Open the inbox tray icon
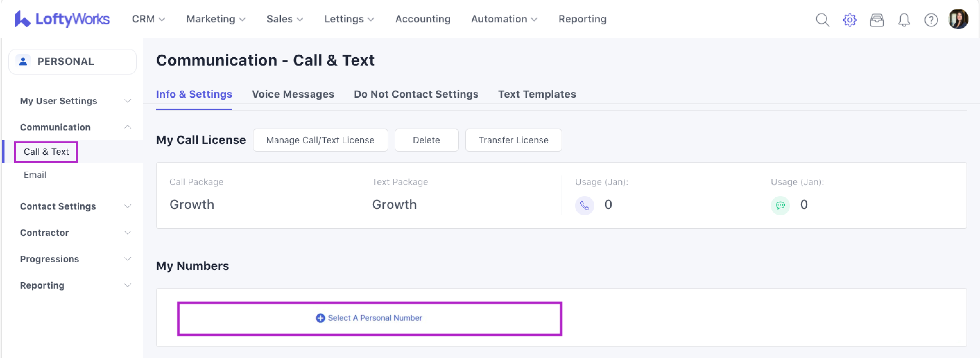 pos(877,19)
